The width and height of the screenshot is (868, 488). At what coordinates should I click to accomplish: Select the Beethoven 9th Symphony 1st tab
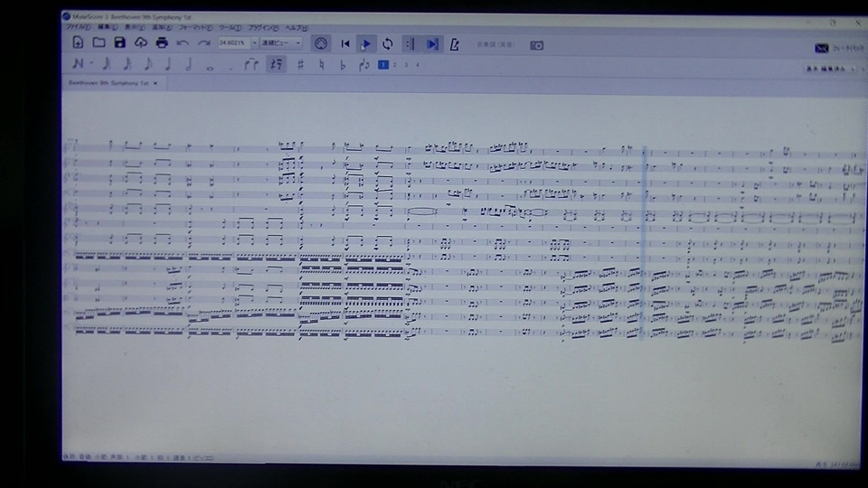coord(108,83)
